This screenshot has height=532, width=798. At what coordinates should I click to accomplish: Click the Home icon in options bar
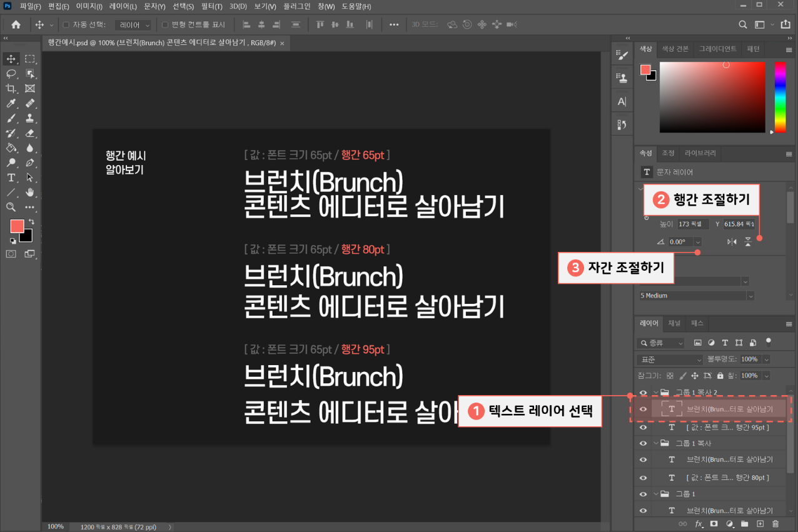tap(16, 25)
